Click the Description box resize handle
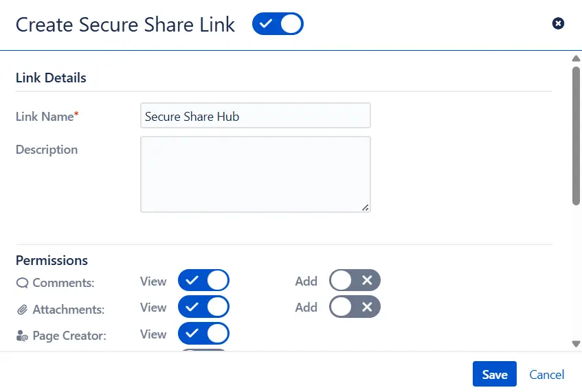The width and height of the screenshot is (582, 392). [366, 207]
